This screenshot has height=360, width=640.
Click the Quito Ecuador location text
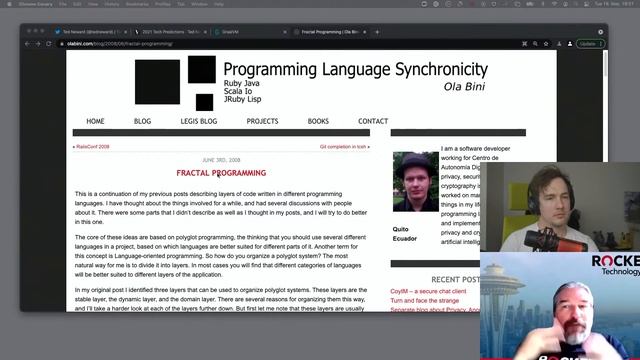(x=404, y=234)
